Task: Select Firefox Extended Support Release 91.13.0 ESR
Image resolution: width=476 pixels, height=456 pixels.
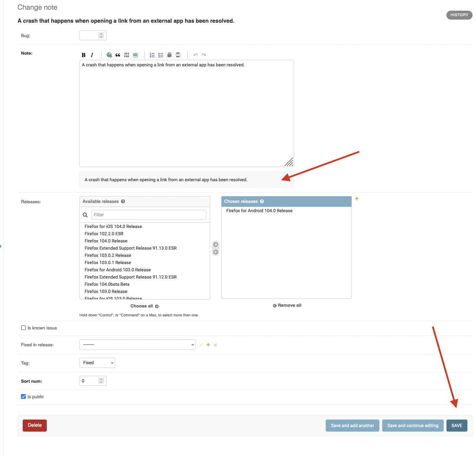Action: coord(131,248)
